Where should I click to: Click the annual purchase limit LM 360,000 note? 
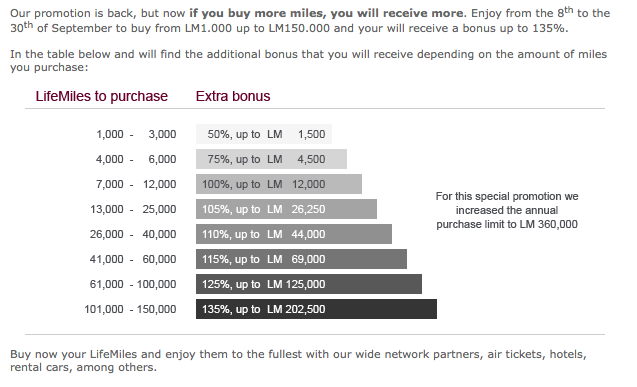point(507,210)
